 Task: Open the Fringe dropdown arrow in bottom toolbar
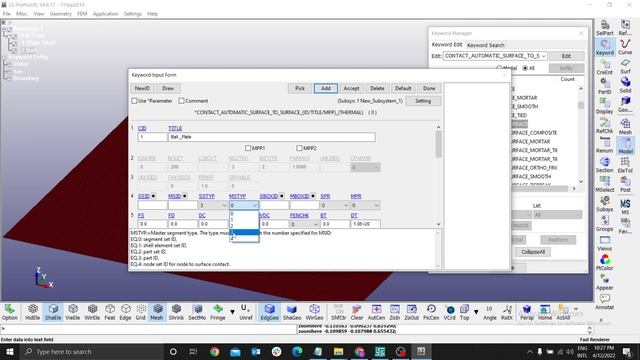pyautogui.click(x=232, y=312)
